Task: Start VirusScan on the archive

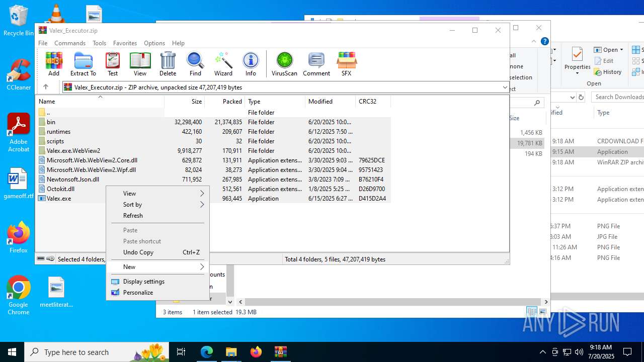Action: coord(285,64)
